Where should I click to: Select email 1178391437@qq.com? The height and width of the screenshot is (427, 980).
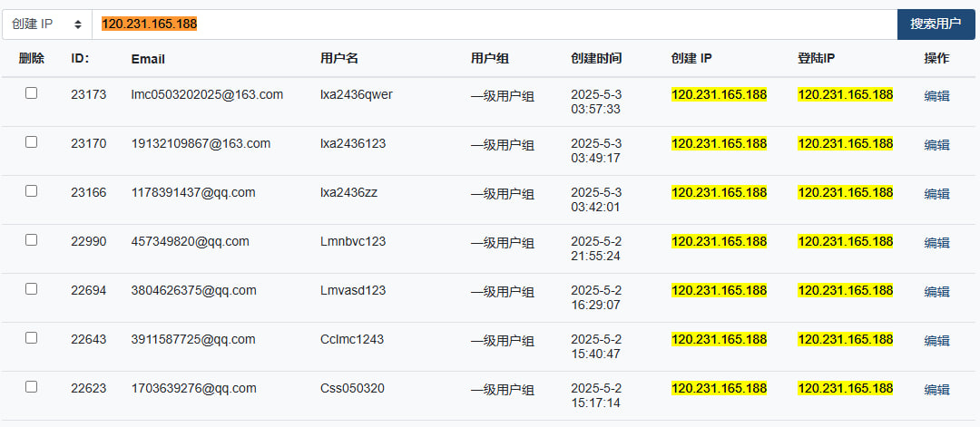click(193, 192)
